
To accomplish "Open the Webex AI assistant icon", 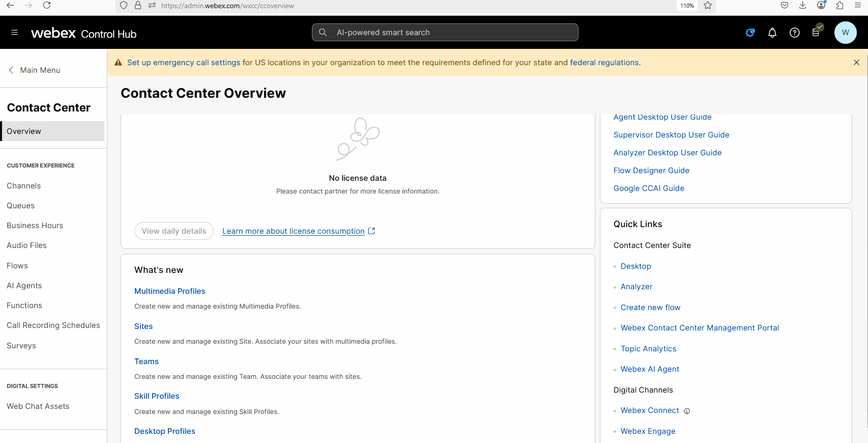I will click(x=750, y=33).
